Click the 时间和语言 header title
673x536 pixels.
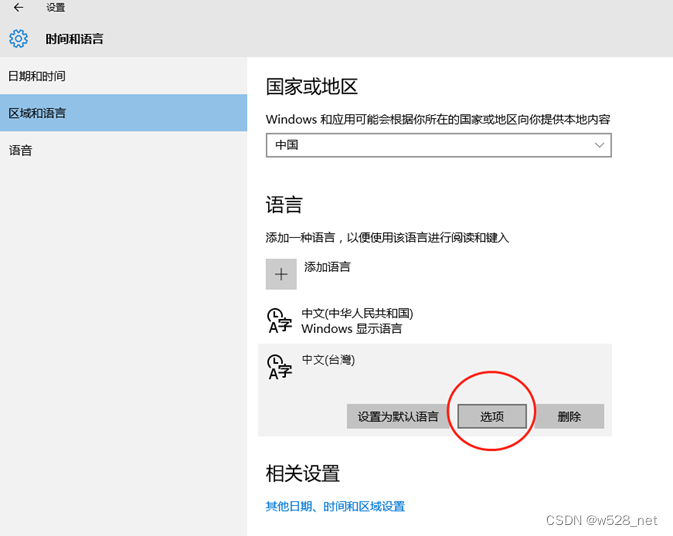pyautogui.click(x=74, y=39)
